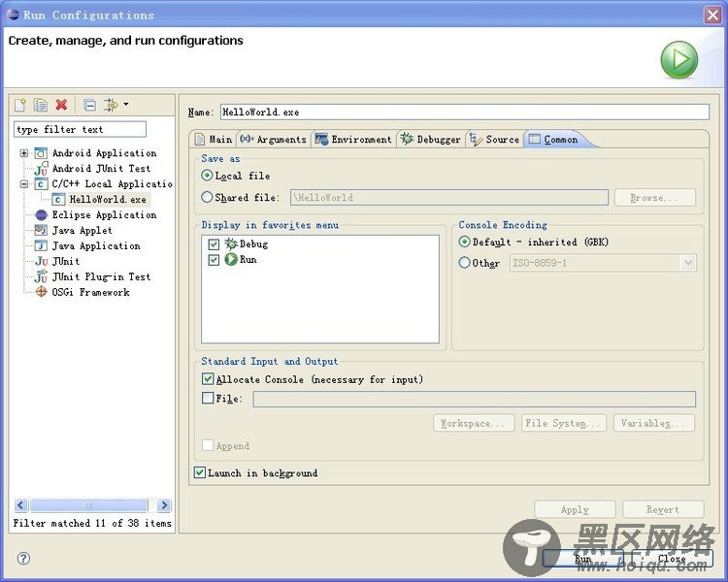Click the OSGi Framework icon
728x582 pixels.
pos(42,292)
